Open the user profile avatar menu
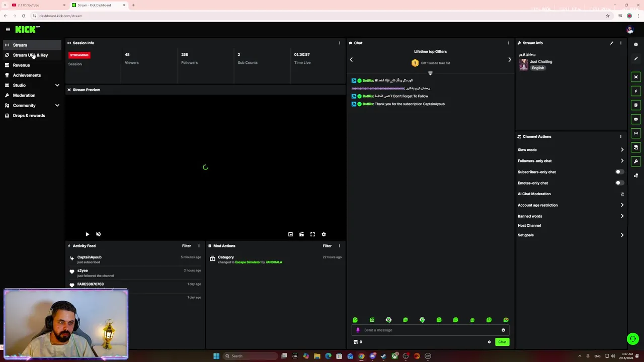The image size is (644, 362). tap(630, 30)
